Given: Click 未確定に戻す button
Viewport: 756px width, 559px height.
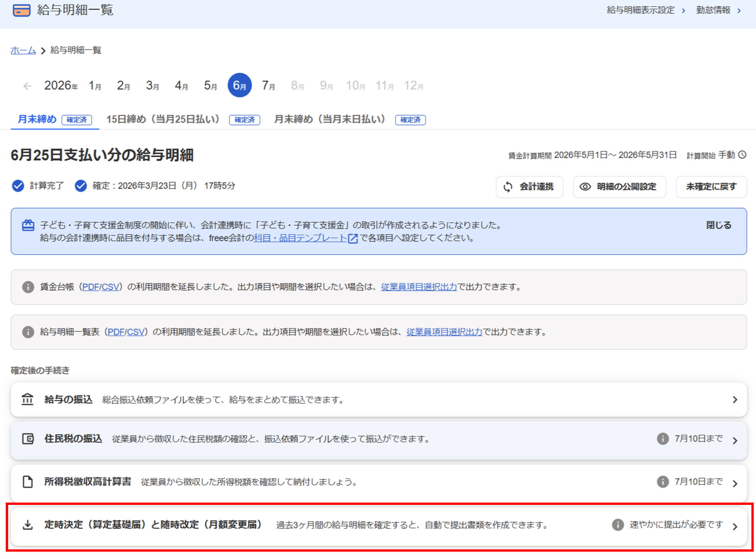Looking at the screenshot, I should point(711,187).
